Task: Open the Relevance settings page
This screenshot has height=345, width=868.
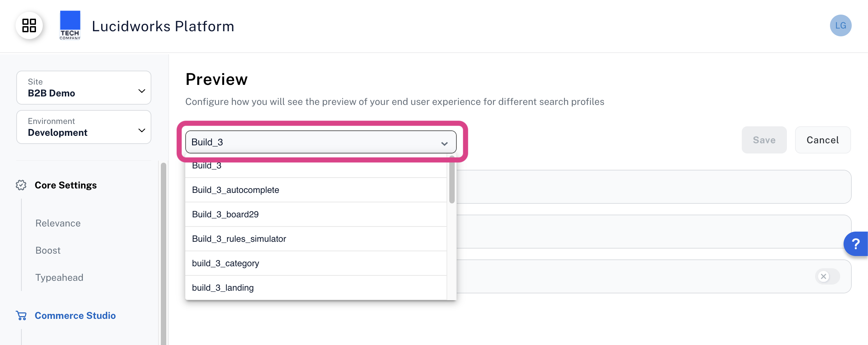Action: tap(58, 223)
